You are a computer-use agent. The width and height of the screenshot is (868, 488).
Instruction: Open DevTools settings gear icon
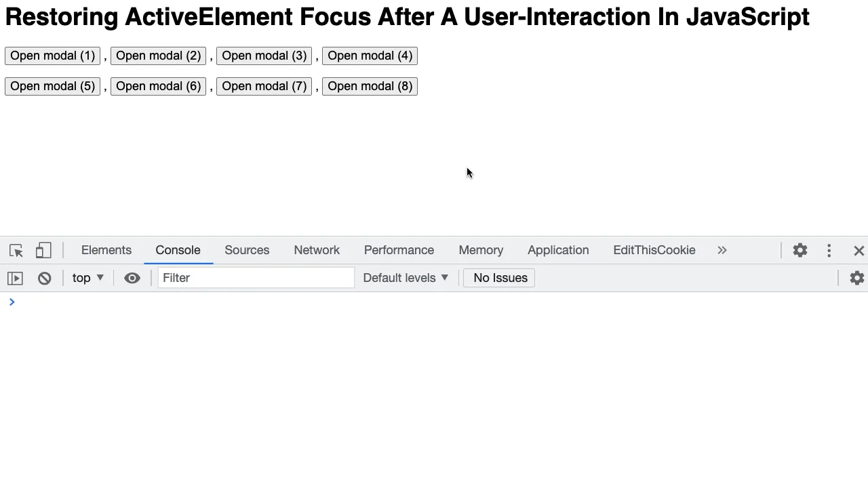pos(800,250)
